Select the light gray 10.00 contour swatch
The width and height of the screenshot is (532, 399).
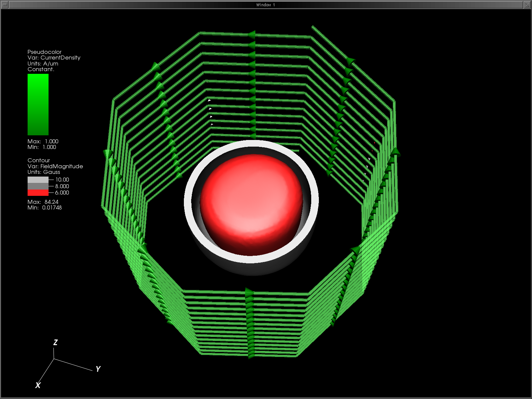pyautogui.click(x=38, y=180)
